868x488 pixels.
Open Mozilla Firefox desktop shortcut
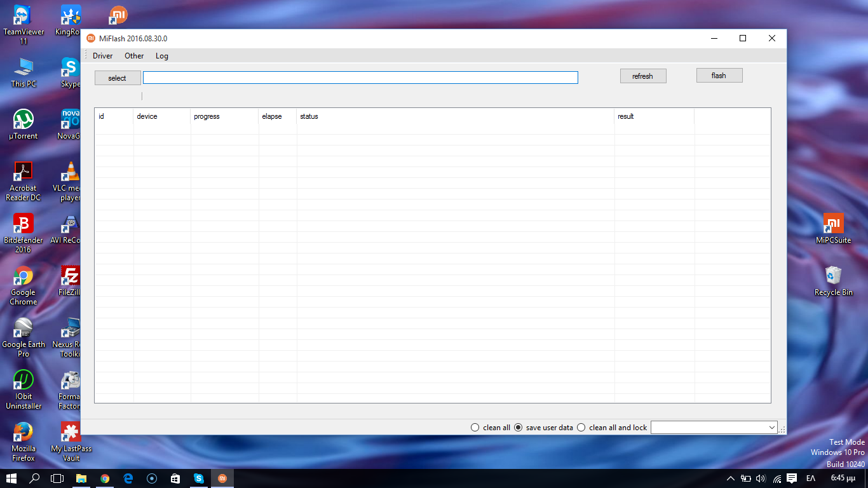(x=24, y=433)
